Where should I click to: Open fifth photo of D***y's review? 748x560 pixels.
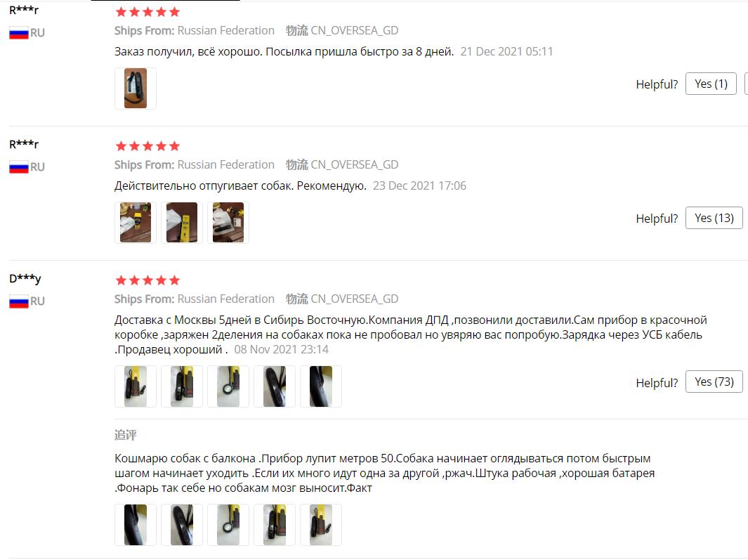tap(320, 386)
